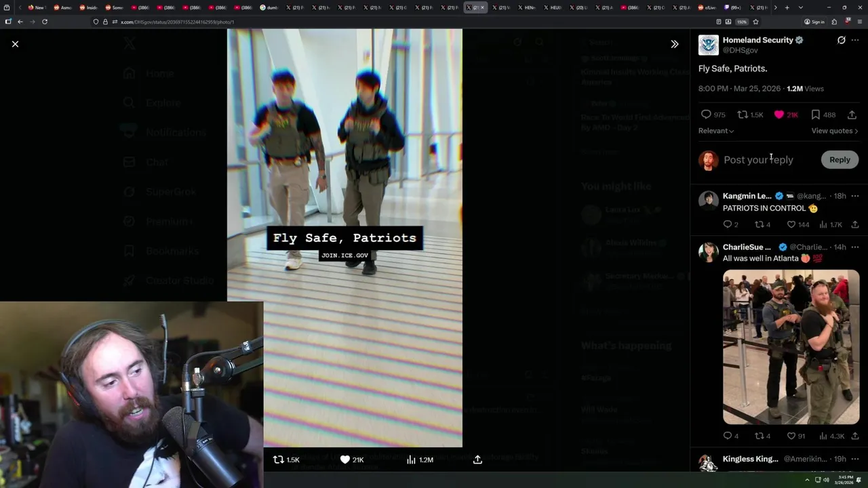Open the View quotes link
This screenshot has width=868, height=488.
(835, 131)
